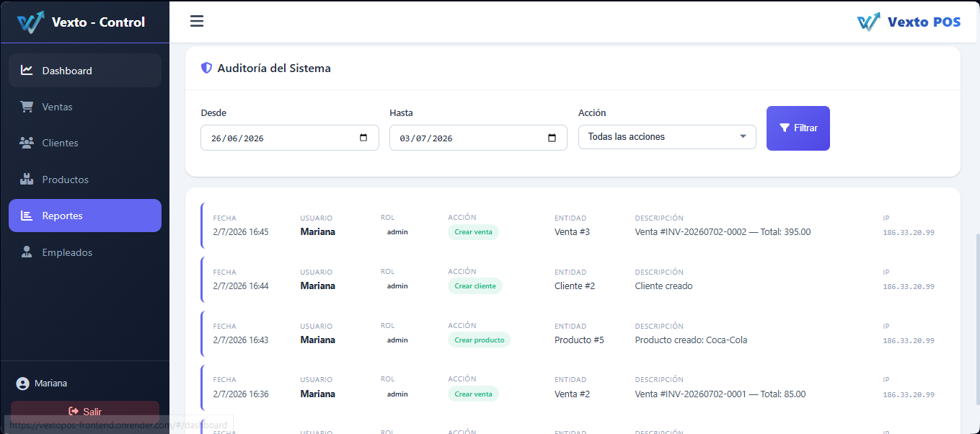Click the Dashboard chart icon in sidebar

tap(27, 70)
